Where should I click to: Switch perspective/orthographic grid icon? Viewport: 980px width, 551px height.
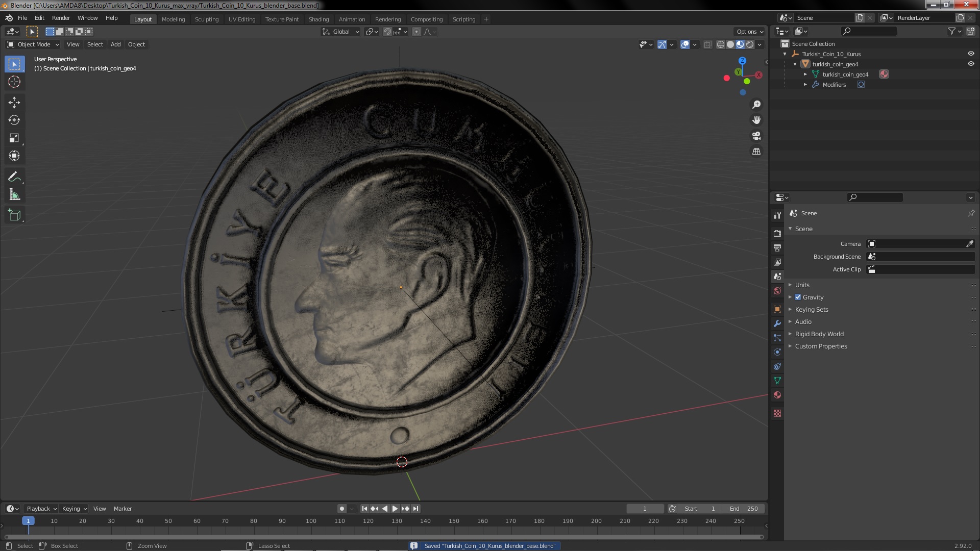(x=756, y=152)
